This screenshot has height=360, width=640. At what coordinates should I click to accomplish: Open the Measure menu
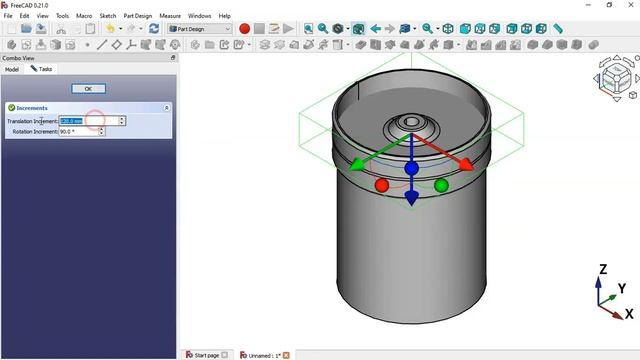170,16
